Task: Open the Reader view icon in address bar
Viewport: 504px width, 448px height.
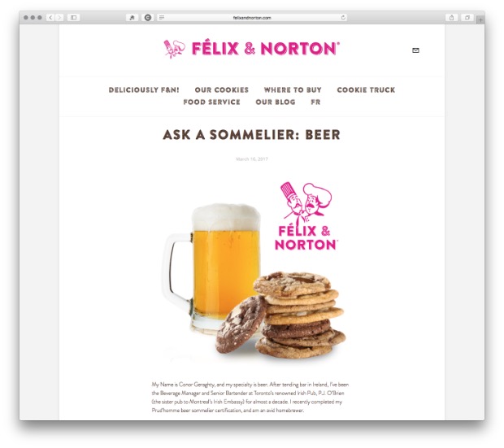Action: tap(162, 17)
